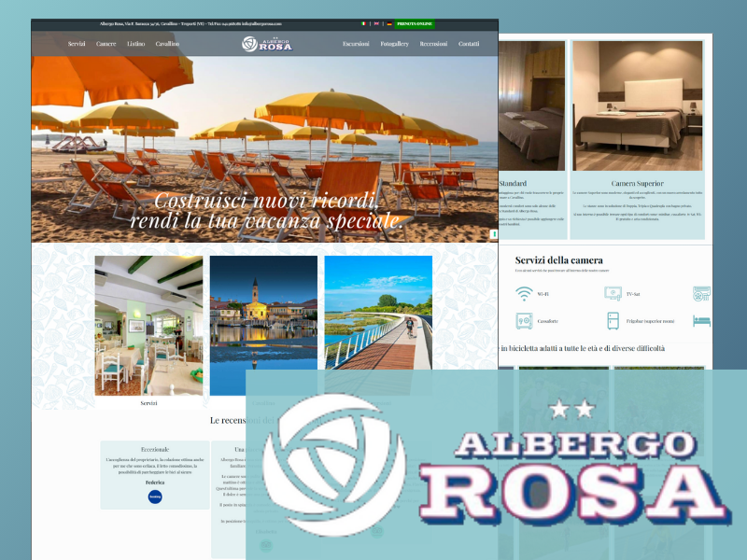This screenshot has width=747, height=560.
Task: Click the 'Frigobar (superior room)' label
Action: 650,321
